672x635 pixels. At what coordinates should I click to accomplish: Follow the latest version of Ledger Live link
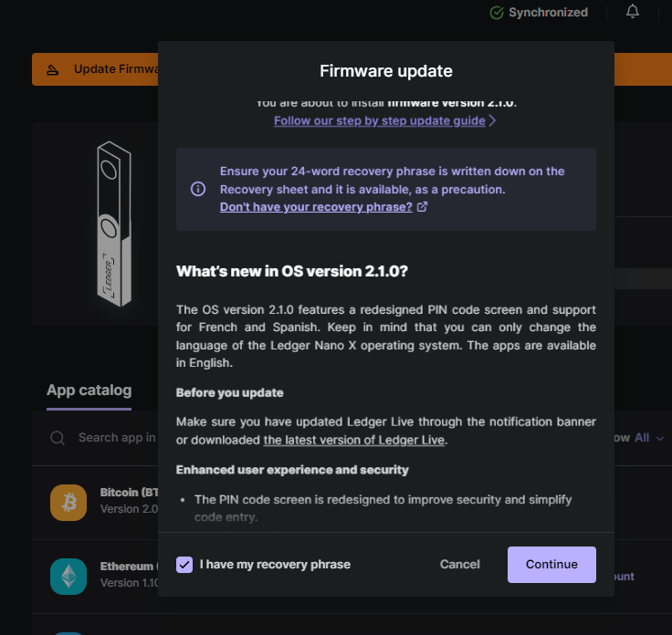tap(354, 441)
